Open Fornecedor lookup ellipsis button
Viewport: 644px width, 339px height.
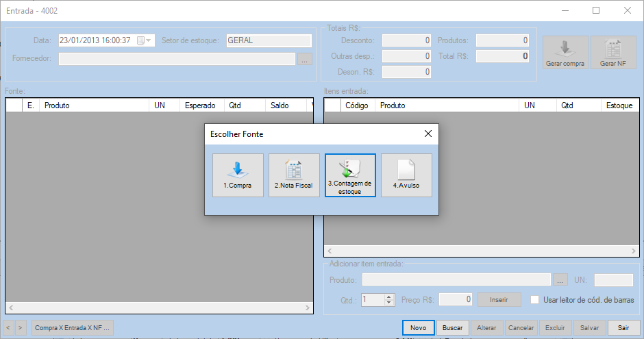pyautogui.click(x=305, y=59)
